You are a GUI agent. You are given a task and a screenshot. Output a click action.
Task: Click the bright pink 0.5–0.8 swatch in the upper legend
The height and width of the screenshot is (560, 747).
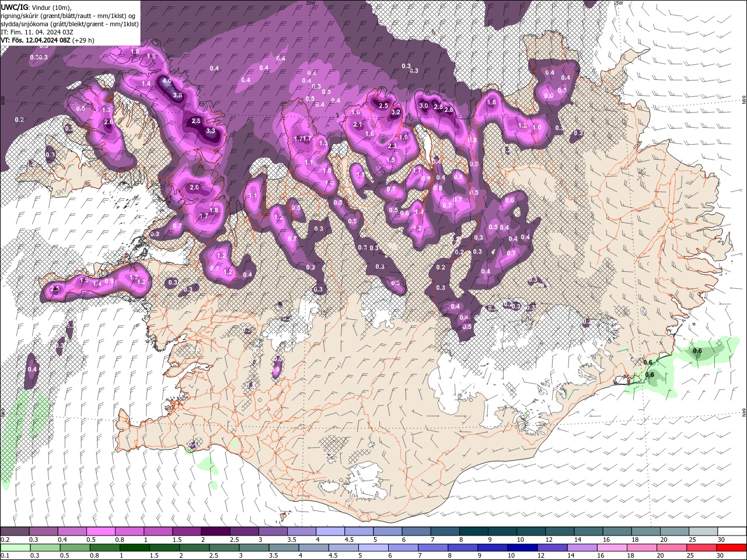(100, 532)
